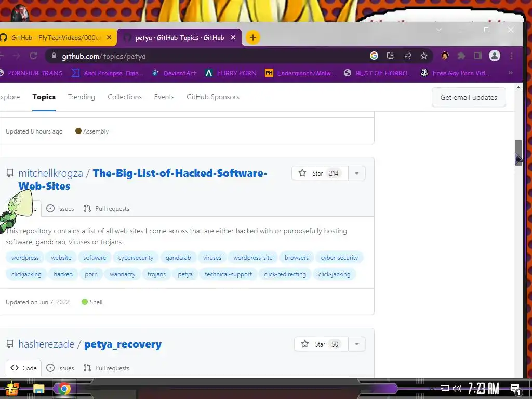Click the Get email updates button

coord(469,97)
